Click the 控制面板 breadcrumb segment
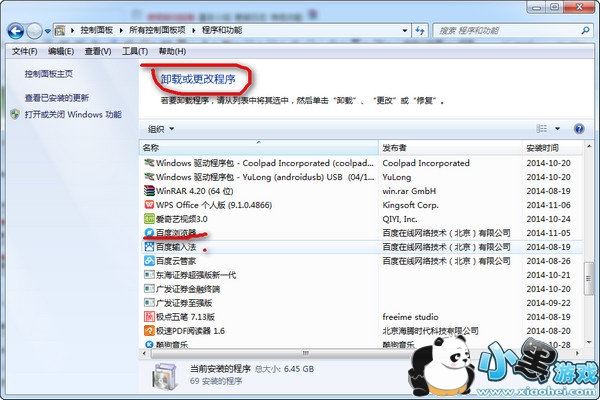 [96, 30]
